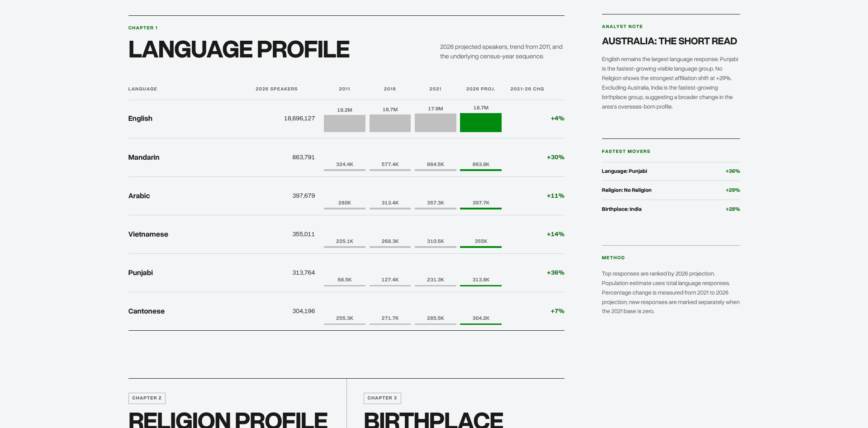Click the Mandarin +30% change value
This screenshot has height=428, width=868.
555,157
